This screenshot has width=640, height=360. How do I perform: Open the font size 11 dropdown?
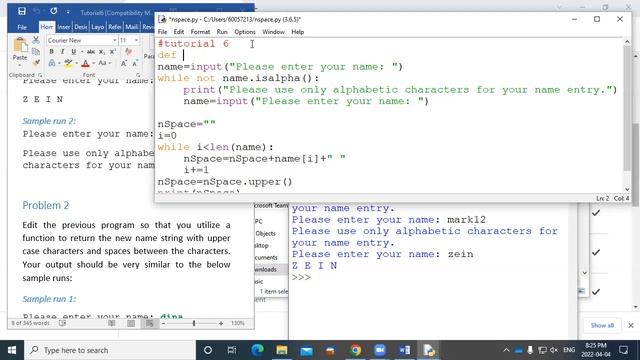(x=136, y=40)
